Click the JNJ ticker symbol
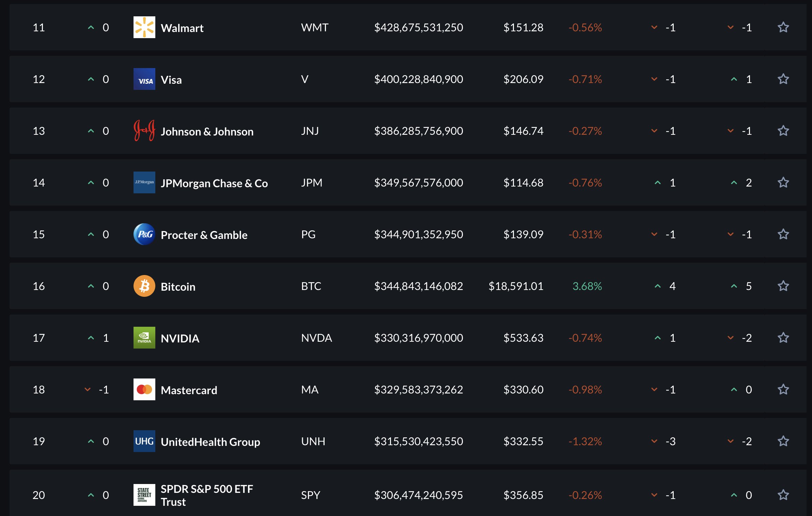The height and width of the screenshot is (516, 812). 310,131
